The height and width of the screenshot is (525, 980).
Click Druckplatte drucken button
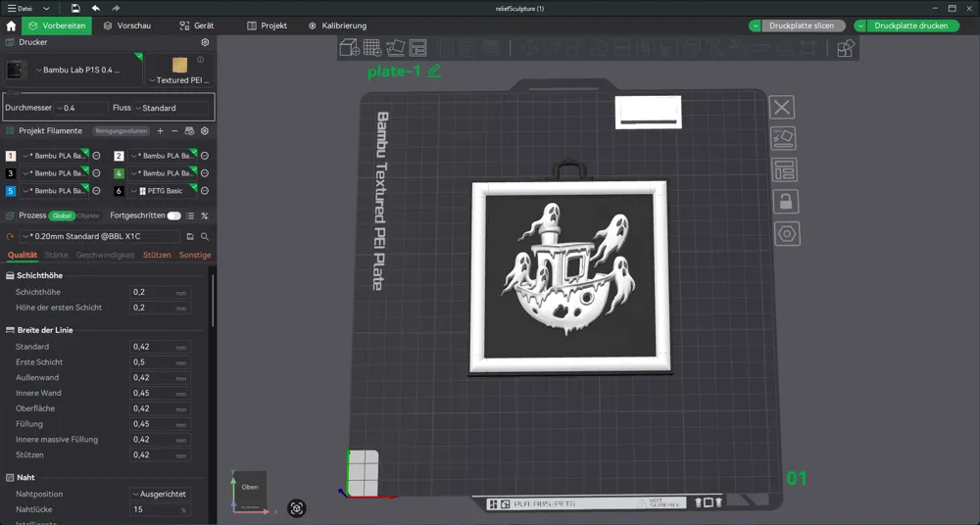click(911, 25)
